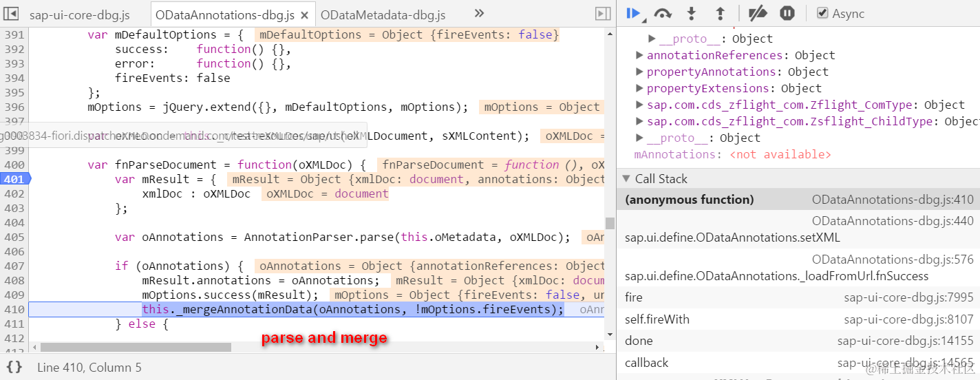Toggle the debugger sidebar panel icon

(x=602, y=14)
